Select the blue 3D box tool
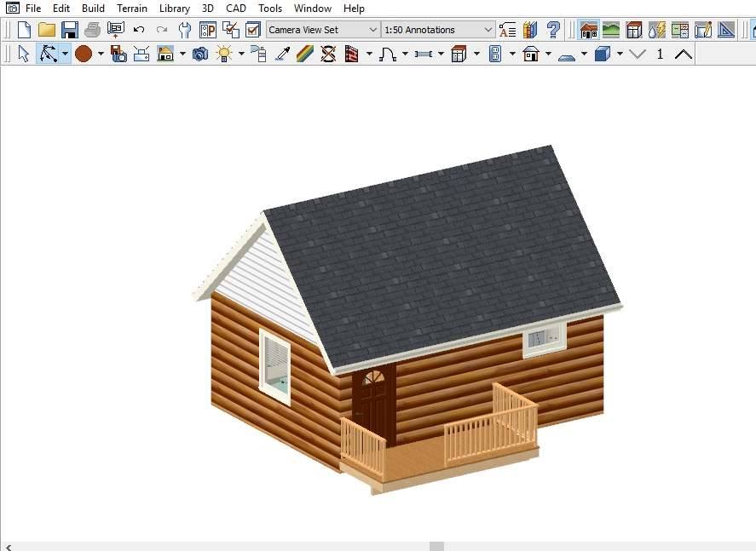The width and height of the screenshot is (756, 551). (603, 54)
